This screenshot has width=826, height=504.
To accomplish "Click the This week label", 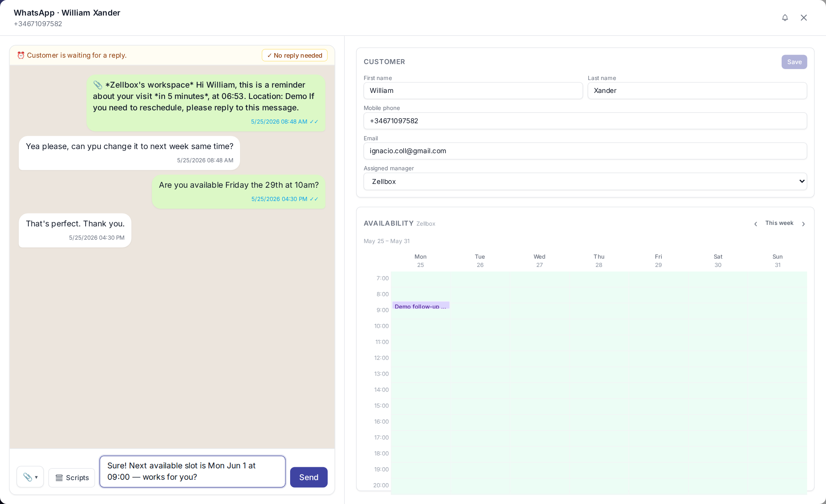I will (779, 223).
